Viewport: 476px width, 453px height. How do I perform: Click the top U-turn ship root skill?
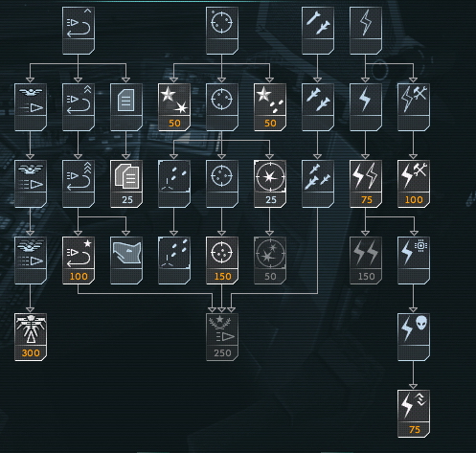[79, 31]
